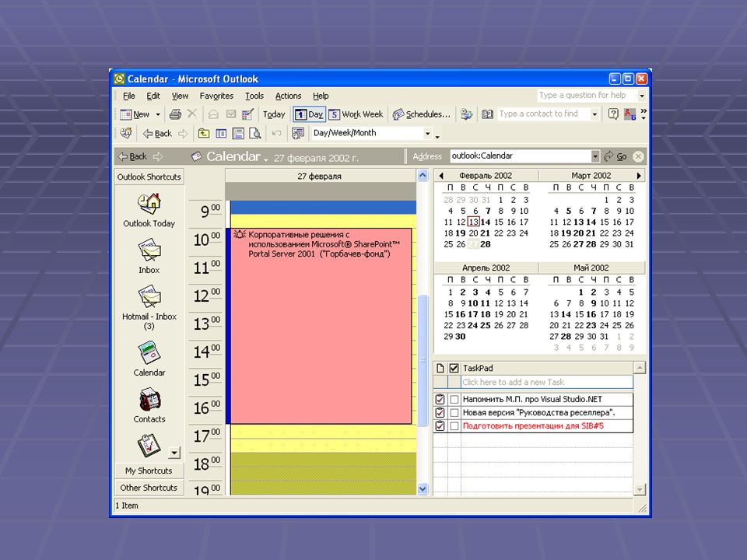The width and height of the screenshot is (747, 560).
Task: Open the File menu
Action: (x=128, y=96)
